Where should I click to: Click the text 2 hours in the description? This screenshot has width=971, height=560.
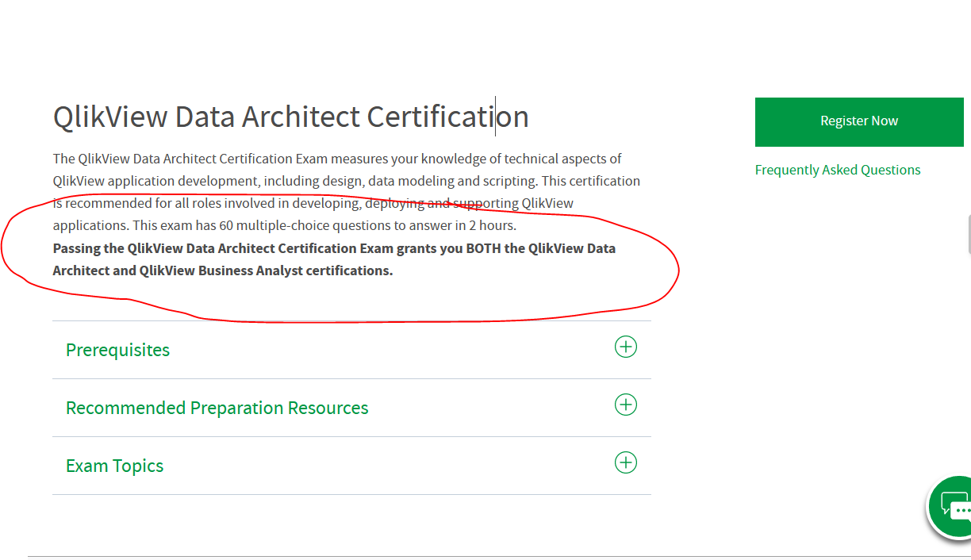pos(491,226)
